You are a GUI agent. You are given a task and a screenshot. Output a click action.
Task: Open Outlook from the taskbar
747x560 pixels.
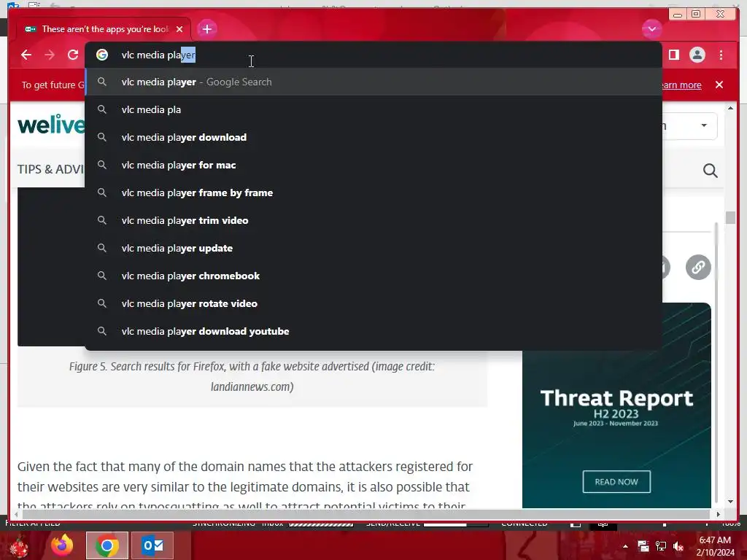tap(152, 545)
